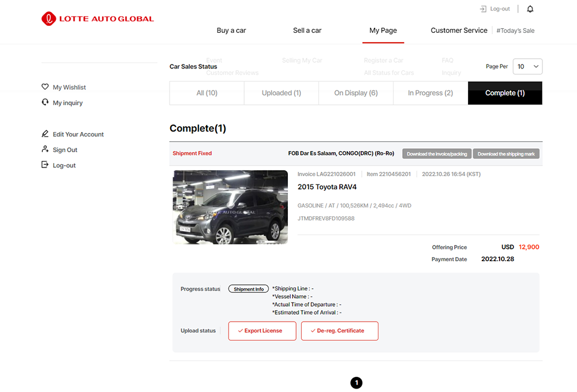Image resolution: width=577 pixels, height=392 pixels.
Task: Open My inquiry in sidebar
Action: [68, 103]
